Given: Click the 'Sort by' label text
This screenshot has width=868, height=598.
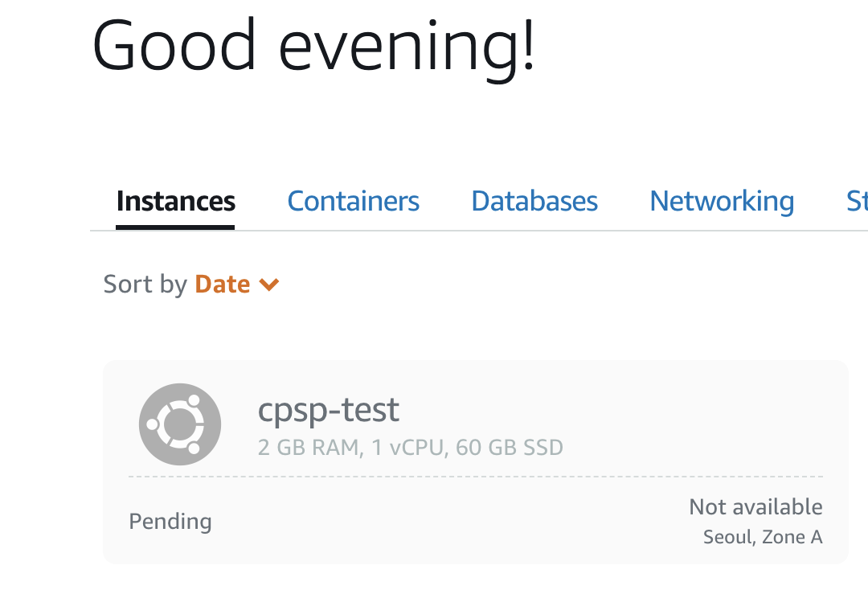Looking at the screenshot, I should coord(145,285).
